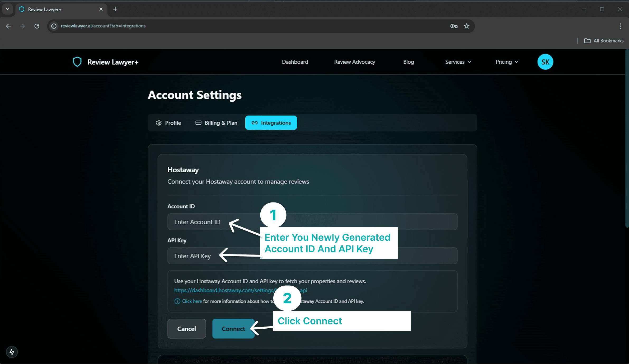Close the Review Lawyer+ browser tab

[x=101, y=9]
